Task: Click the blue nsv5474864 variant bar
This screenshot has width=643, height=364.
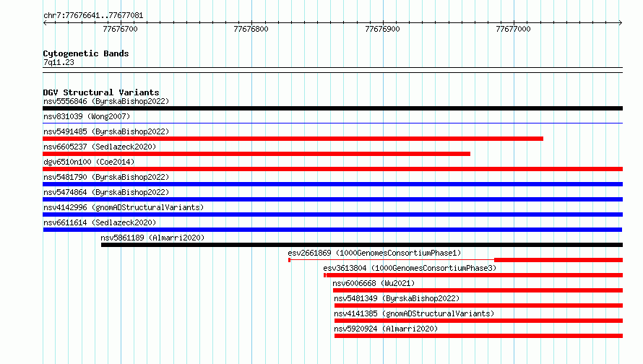Action: click(x=332, y=199)
